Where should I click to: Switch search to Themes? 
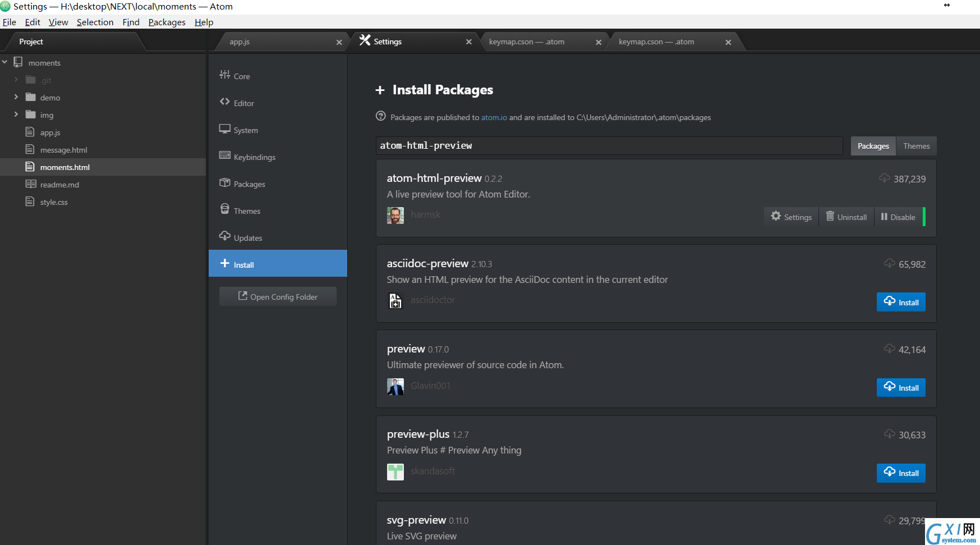(x=916, y=146)
